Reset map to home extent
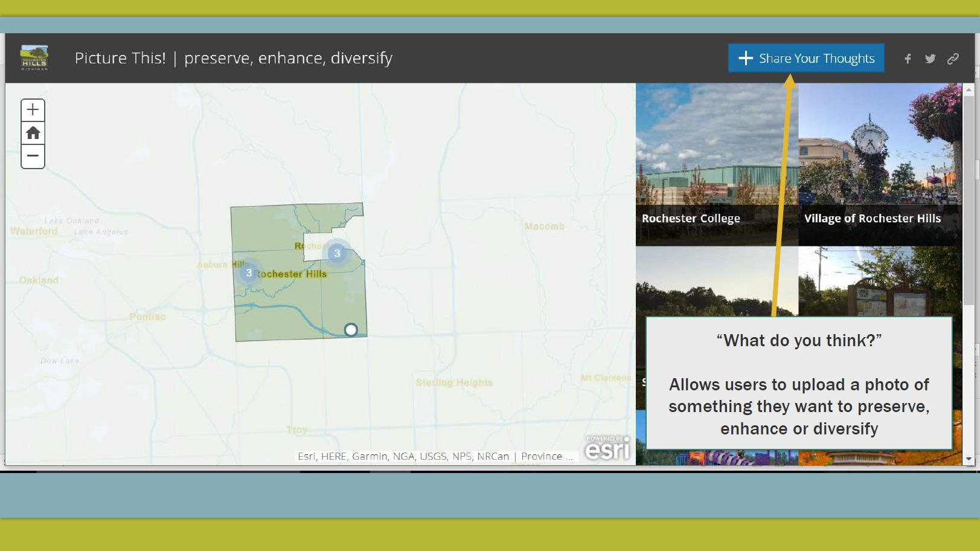The image size is (980, 551). coord(33,133)
